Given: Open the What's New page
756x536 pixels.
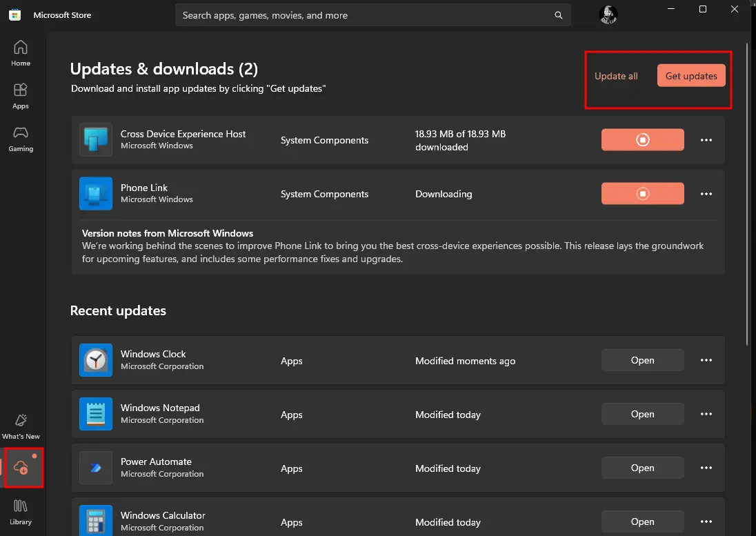Looking at the screenshot, I should pos(21,427).
